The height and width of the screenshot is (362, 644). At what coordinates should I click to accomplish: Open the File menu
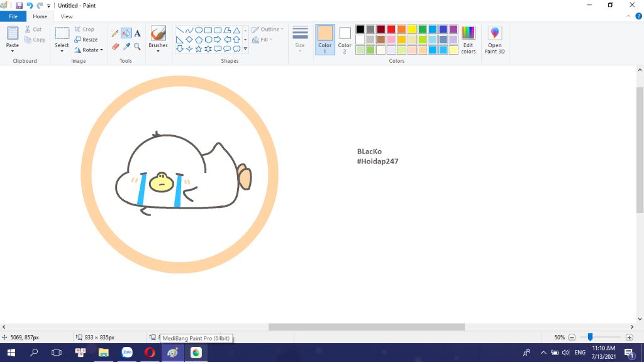[x=13, y=16]
